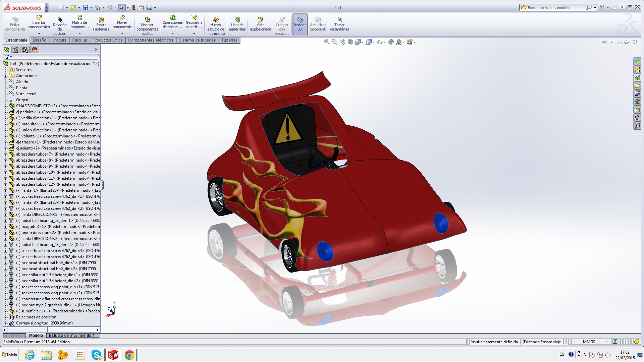Expand Relaciones de posición folder
Viewport: 644px width, 362px height.
tap(5, 317)
